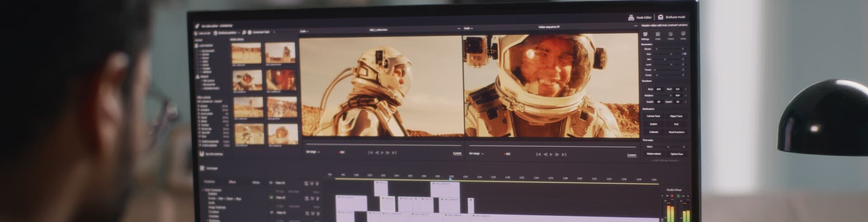Expand the Local explorer tree
868x222 pixels.
204,45
